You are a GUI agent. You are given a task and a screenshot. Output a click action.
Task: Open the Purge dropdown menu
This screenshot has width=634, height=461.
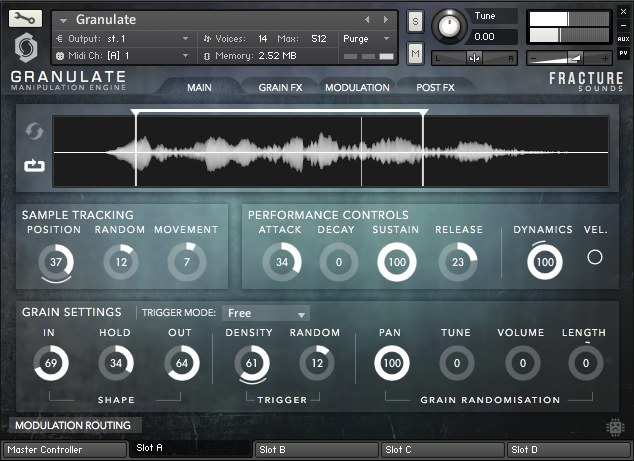[x=366, y=39]
